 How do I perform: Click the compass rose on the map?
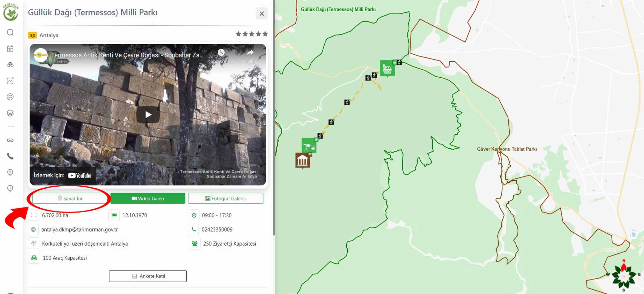[624, 276]
